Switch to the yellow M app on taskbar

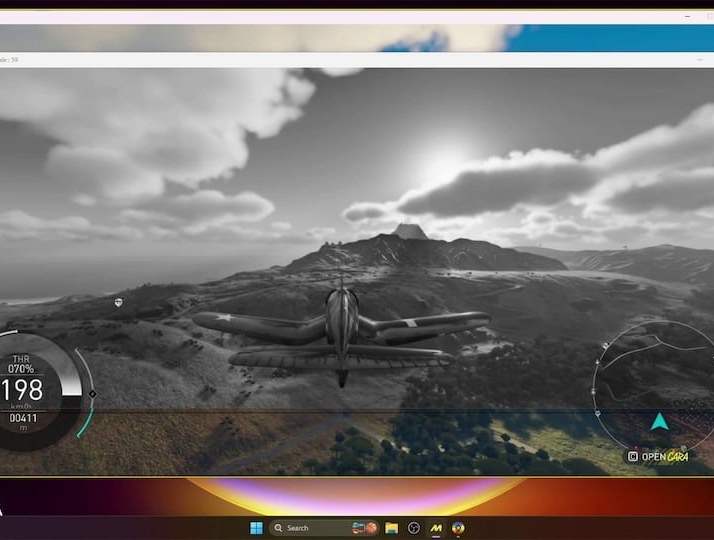(x=436, y=528)
